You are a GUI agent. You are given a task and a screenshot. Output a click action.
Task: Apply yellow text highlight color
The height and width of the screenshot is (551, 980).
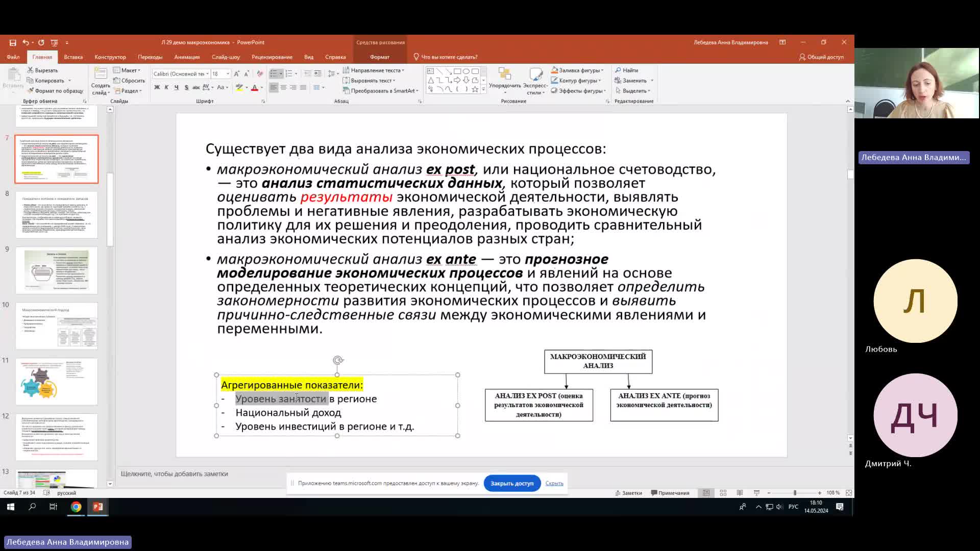click(239, 88)
